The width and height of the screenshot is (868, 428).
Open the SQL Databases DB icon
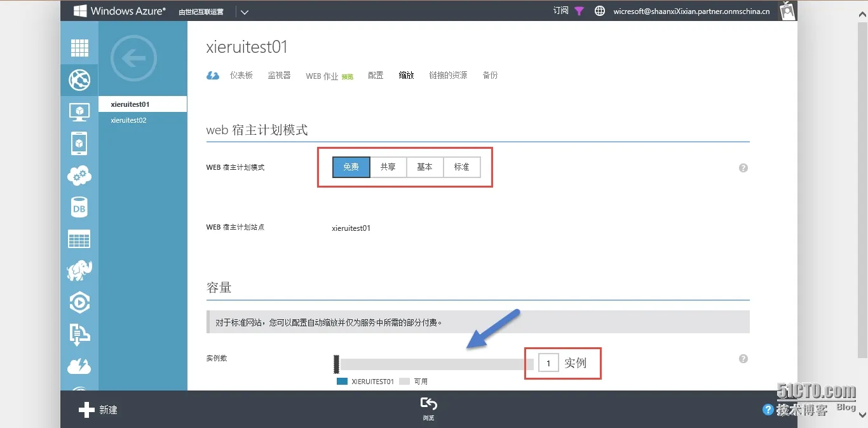point(79,207)
